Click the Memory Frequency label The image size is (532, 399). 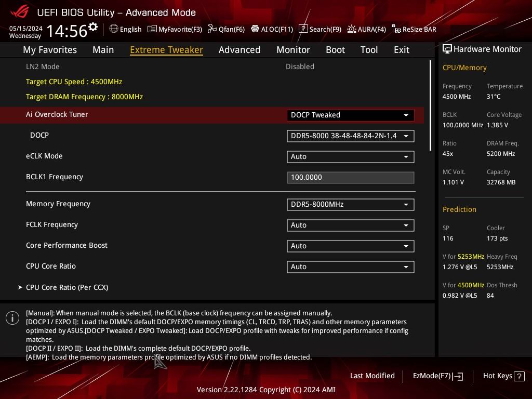pyautogui.click(x=58, y=204)
